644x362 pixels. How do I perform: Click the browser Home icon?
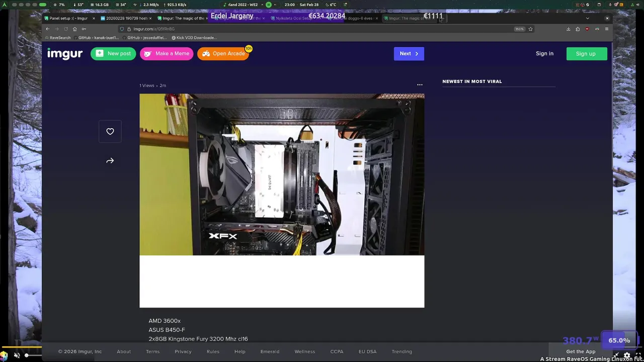tap(74, 29)
